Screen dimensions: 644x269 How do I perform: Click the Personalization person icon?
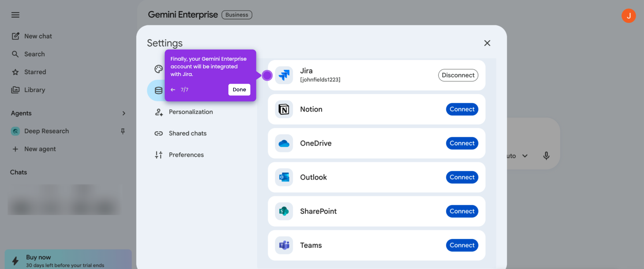(159, 112)
